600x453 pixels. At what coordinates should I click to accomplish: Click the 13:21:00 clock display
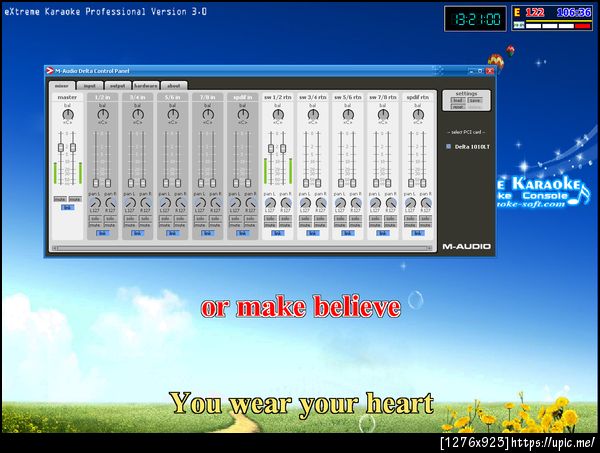[x=476, y=18]
